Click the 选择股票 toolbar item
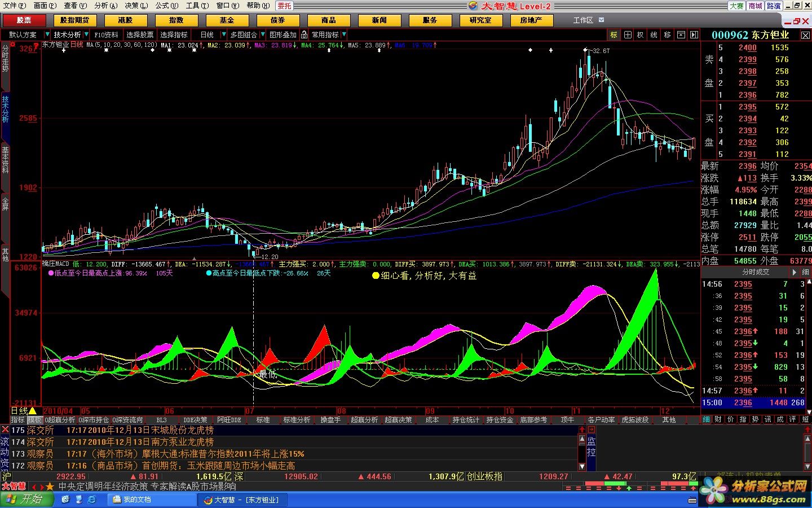Image resolution: width=812 pixels, height=508 pixels. pyautogui.click(x=140, y=35)
